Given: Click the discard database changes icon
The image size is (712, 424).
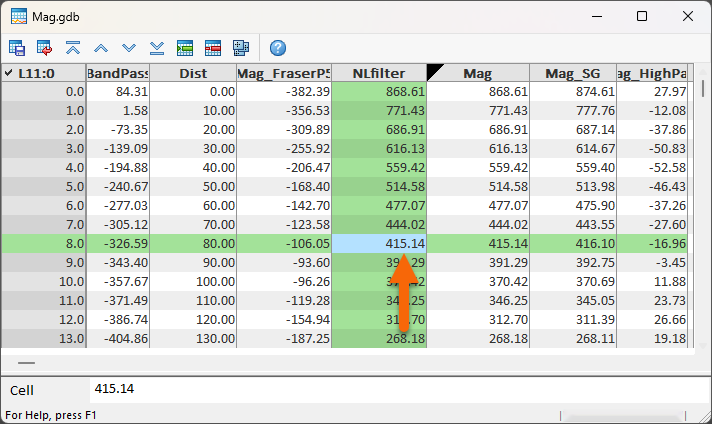Looking at the screenshot, I should click(x=45, y=47).
